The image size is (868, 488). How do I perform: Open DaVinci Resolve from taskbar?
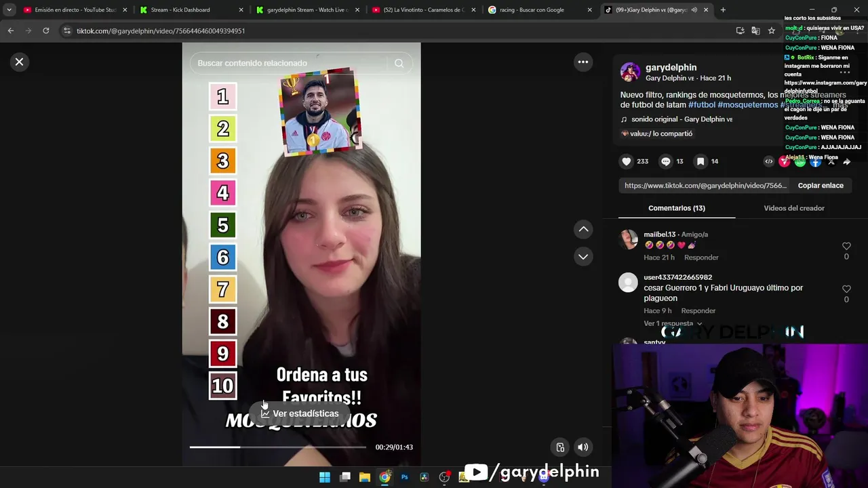tap(425, 477)
